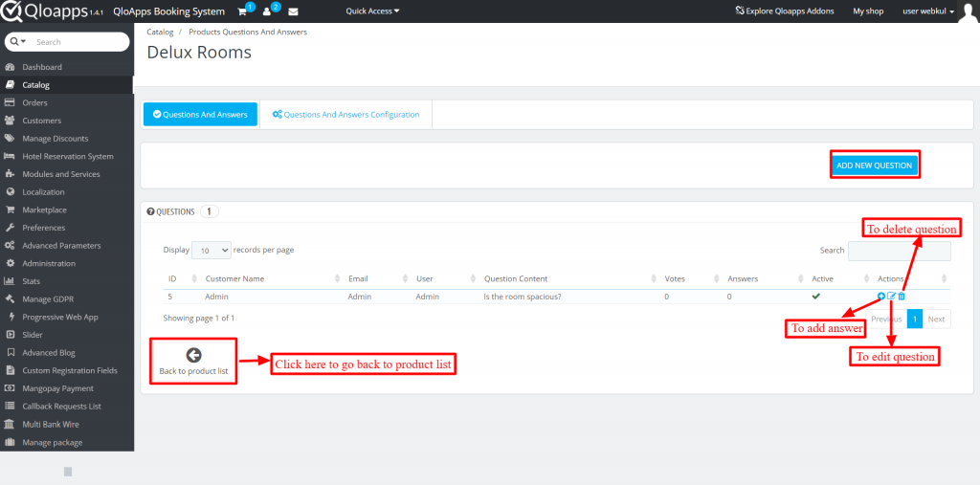980x485 pixels.
Task: Open the records per page dropdown
Action: coord(212,250)
